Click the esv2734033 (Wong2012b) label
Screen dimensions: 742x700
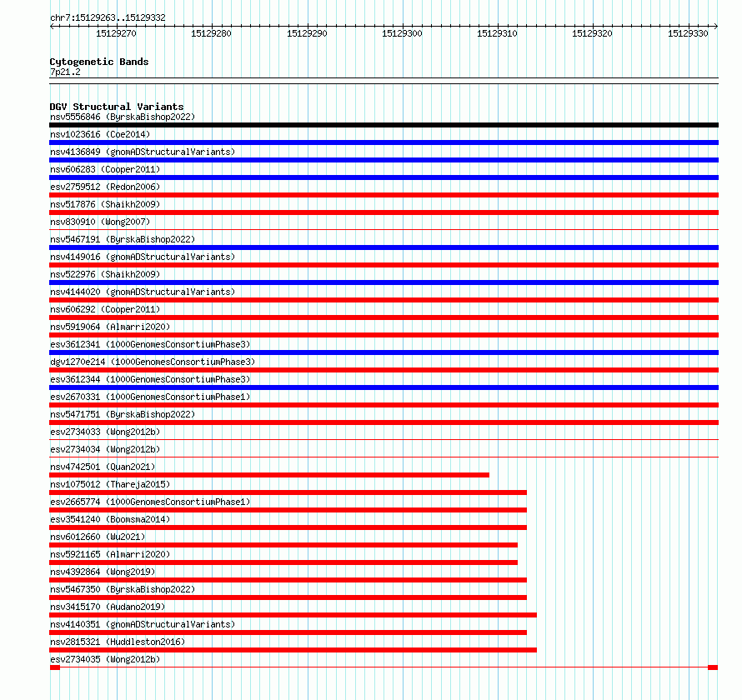[x=105, y=432]
